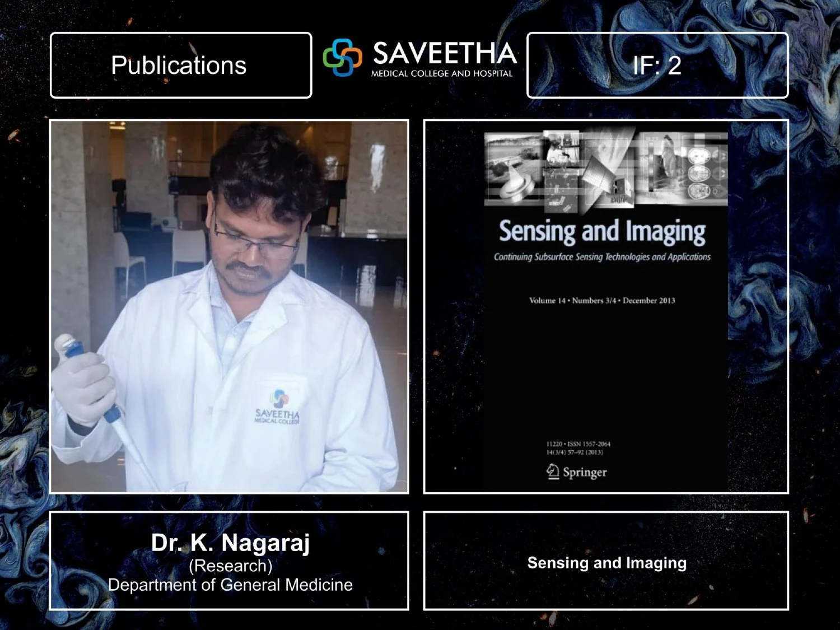Click the Medical College and Hospital subtitle

tap(442, 73)
